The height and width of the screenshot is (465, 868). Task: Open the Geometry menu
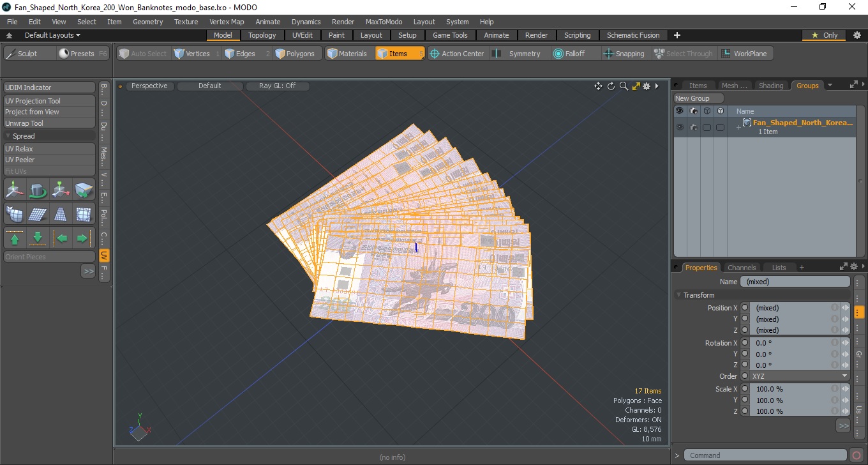coord(148,22)
